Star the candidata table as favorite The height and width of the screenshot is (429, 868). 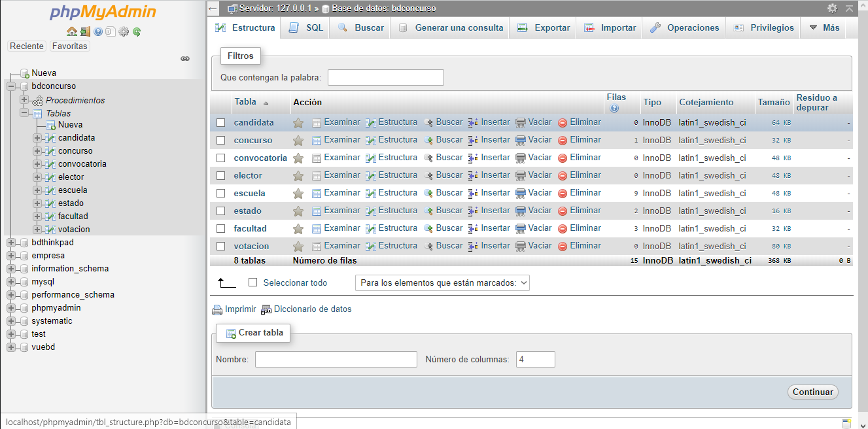point(298,122)
